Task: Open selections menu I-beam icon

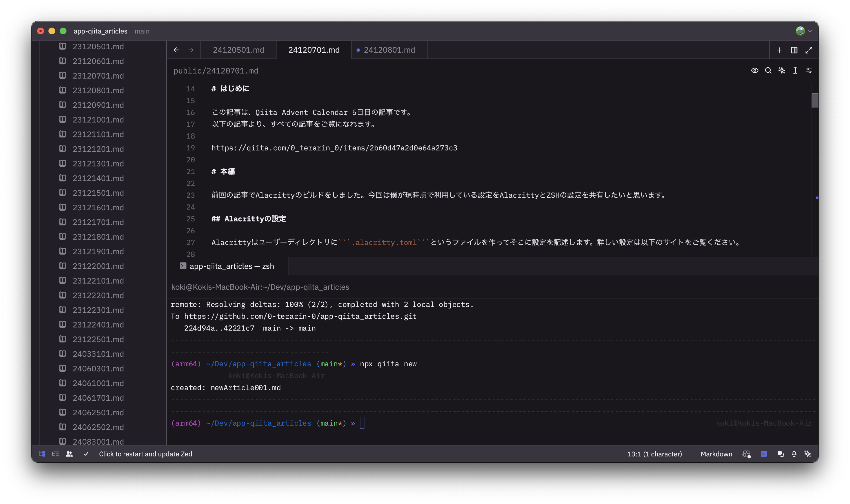Action: click(795, 70)
